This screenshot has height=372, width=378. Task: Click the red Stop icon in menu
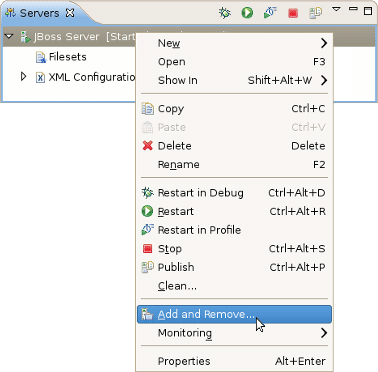[x=147, y=249]
